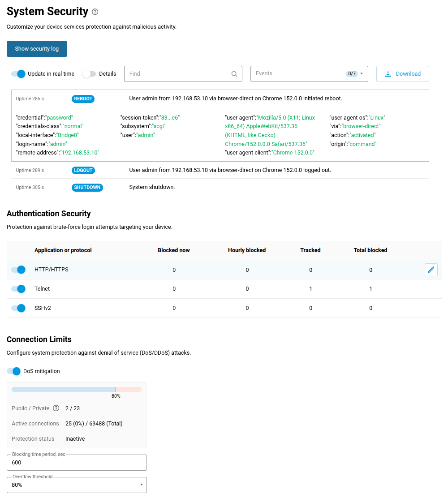This screenshot has height=498, width=448.
Task: Open the Events filter dropdown
Action: click(x=309, y=74)
